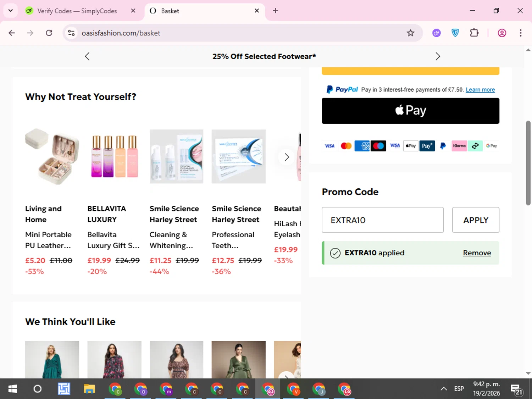View site information icon in address bar
Image resolution: width=532 pixels, height=399 pixels.
pos(71,33)
